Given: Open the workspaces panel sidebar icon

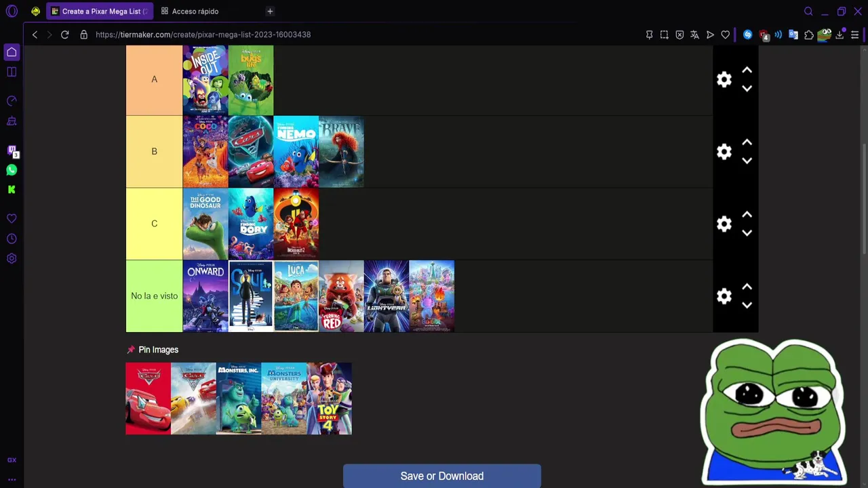Looking at the screenshot, I should 12,72.
